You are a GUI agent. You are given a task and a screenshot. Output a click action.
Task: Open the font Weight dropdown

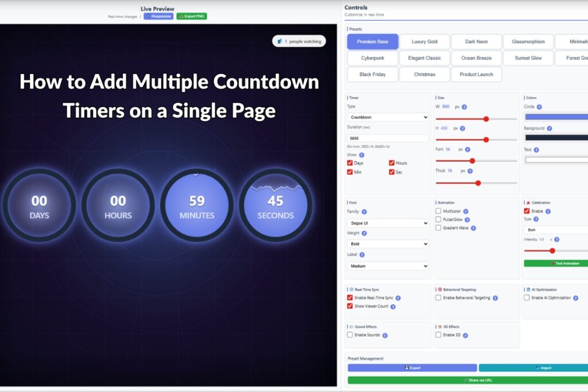click(388, 244)
